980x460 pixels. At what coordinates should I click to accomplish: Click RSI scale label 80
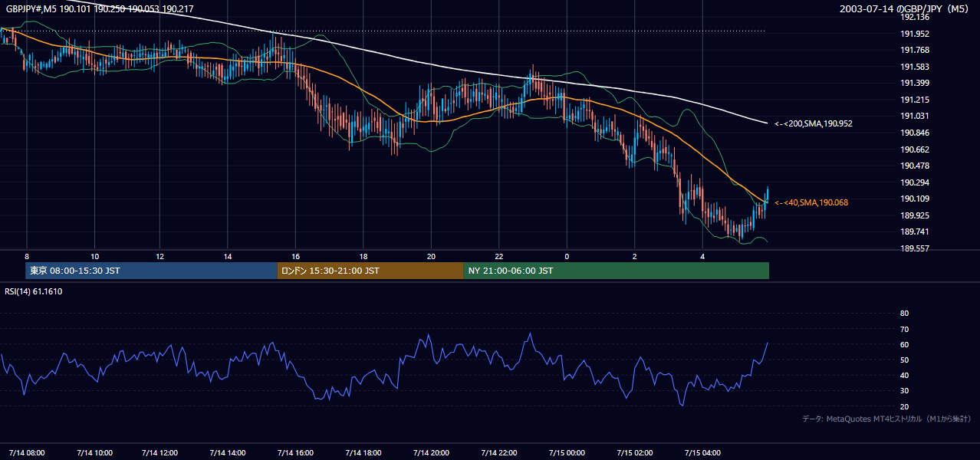(904, 314)
